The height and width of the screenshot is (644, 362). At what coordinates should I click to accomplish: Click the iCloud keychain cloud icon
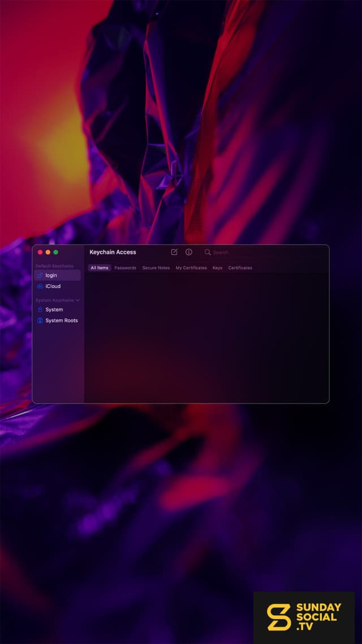[40, 286]
